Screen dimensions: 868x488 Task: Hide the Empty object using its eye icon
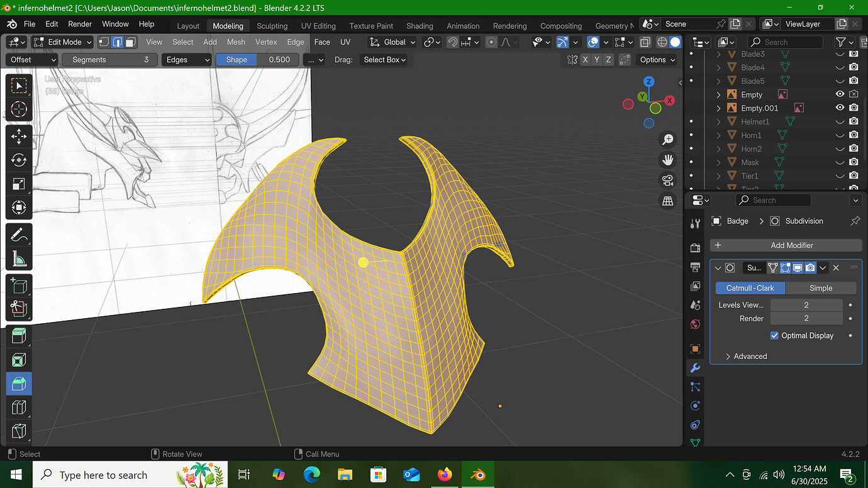coord(840,94)
